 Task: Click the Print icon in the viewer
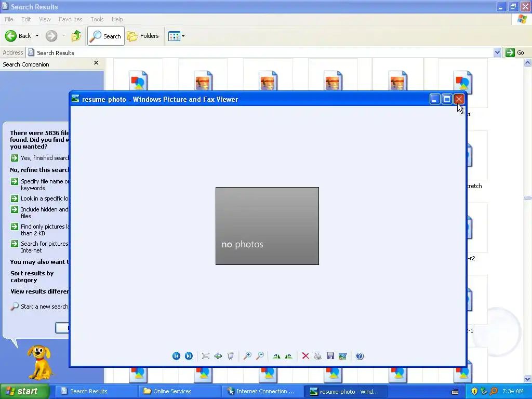coord(317,356)
